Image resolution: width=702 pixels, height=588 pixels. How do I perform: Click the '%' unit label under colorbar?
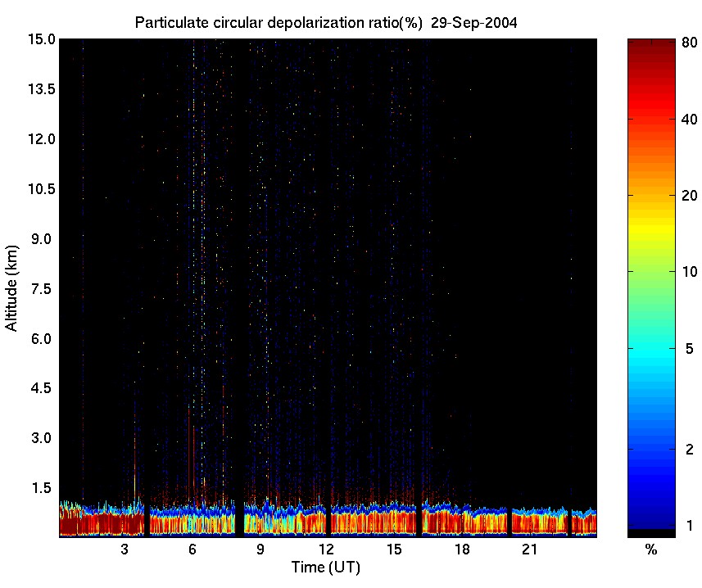pos(651,550)
